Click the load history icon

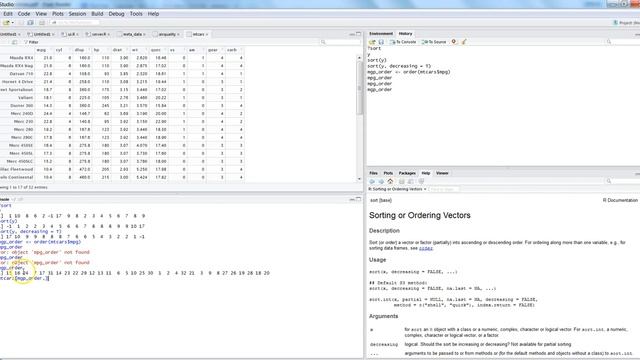click(x=372, y=42)
